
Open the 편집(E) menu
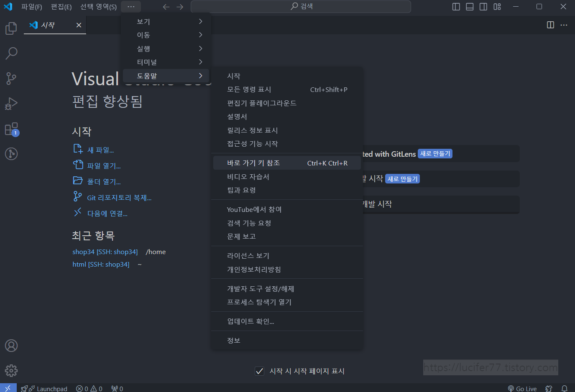(61, 7)
